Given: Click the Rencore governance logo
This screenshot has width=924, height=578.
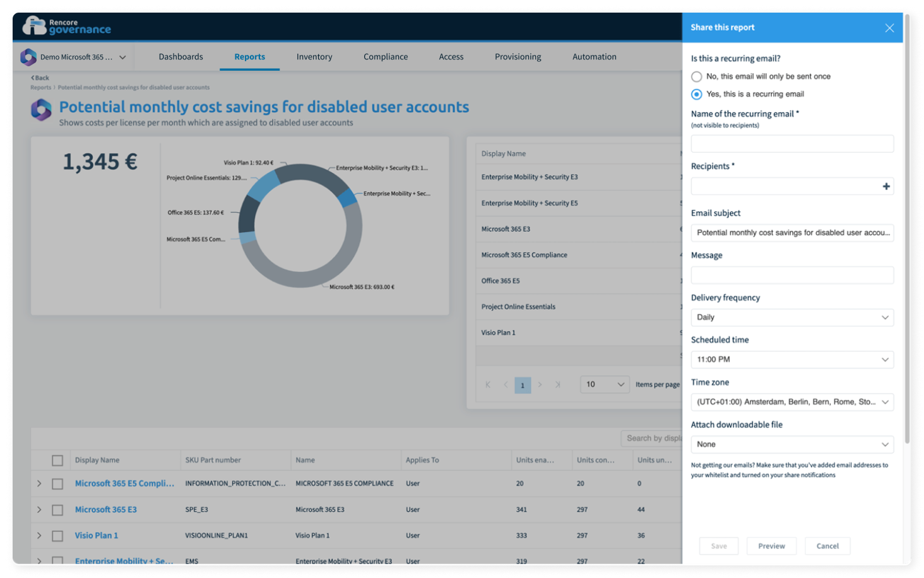Looking at the screenshot, I should 66,26.
